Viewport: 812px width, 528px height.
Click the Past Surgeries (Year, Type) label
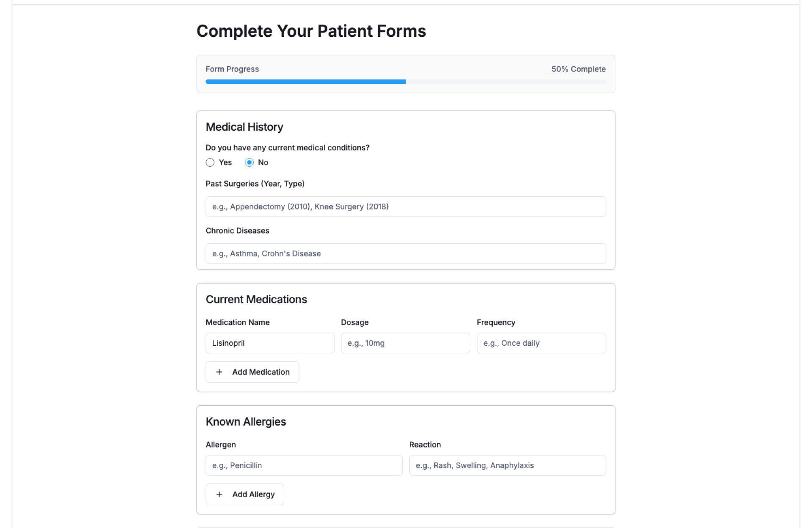pyautogui.click(x=255, y=184)
